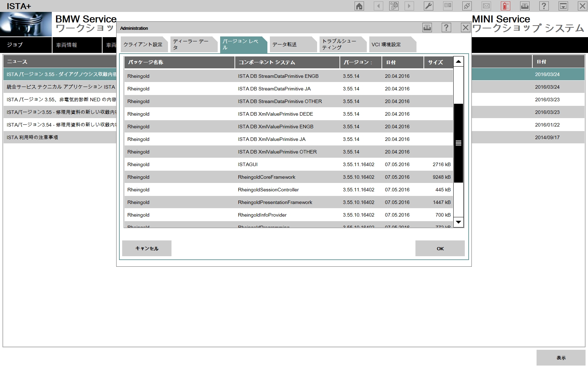Select the RheingoldCoreFramework row
This screenshot has width=588, height=368.
(x=289, y=177)
